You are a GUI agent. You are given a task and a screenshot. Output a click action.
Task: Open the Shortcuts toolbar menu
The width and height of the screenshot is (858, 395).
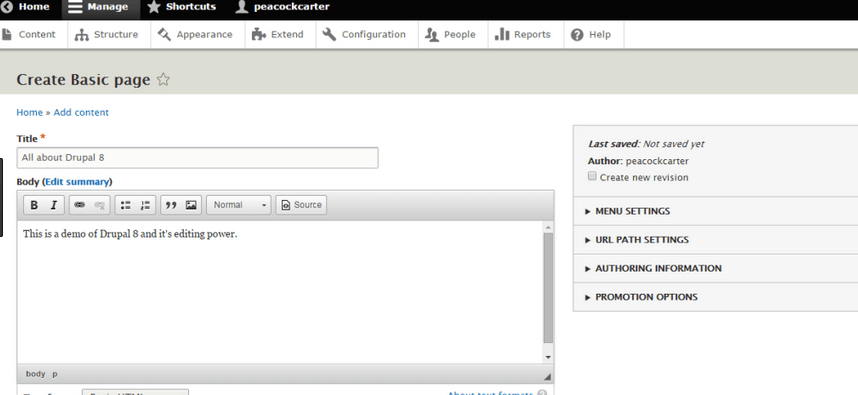pyautogui.click(x=182, y=7)
